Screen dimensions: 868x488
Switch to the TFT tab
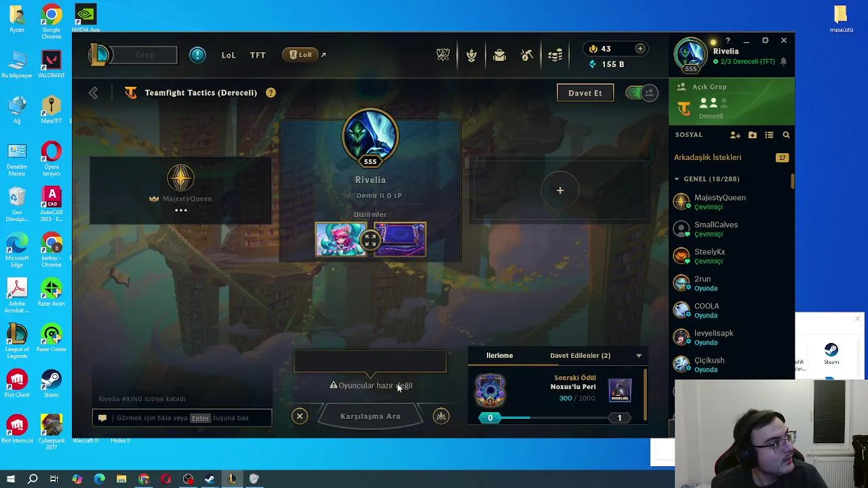click(x=258, y=55)
